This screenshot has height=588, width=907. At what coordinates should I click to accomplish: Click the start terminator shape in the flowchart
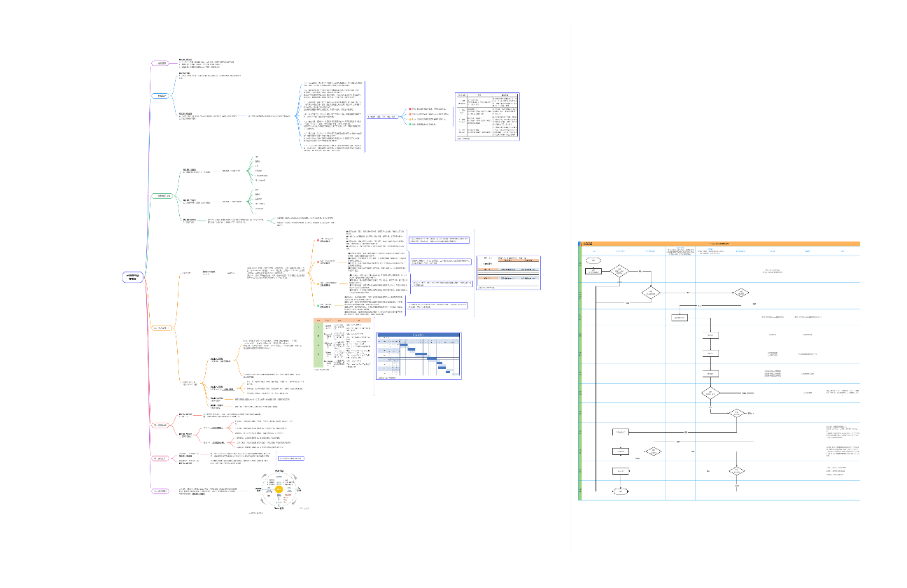593,260
